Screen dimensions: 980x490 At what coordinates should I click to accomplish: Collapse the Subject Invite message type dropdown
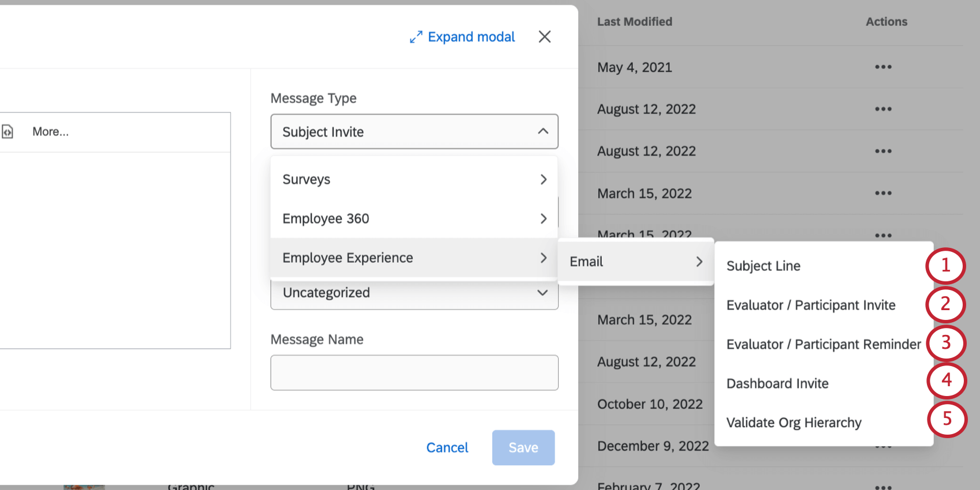click(542, 131)
